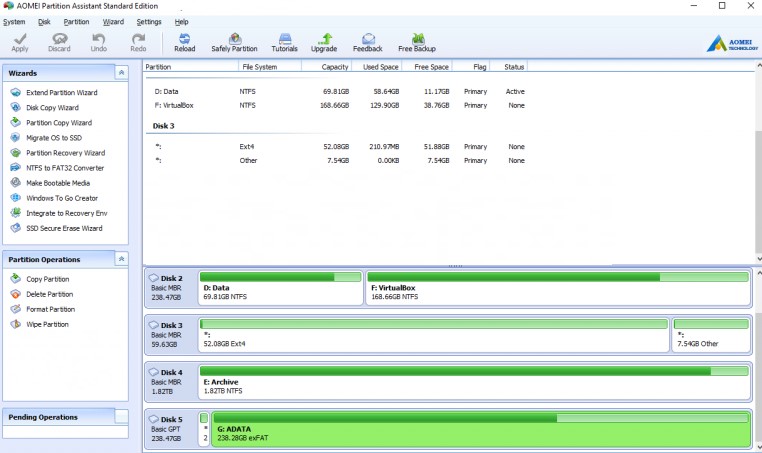Open the Help menu

point(181,22)
